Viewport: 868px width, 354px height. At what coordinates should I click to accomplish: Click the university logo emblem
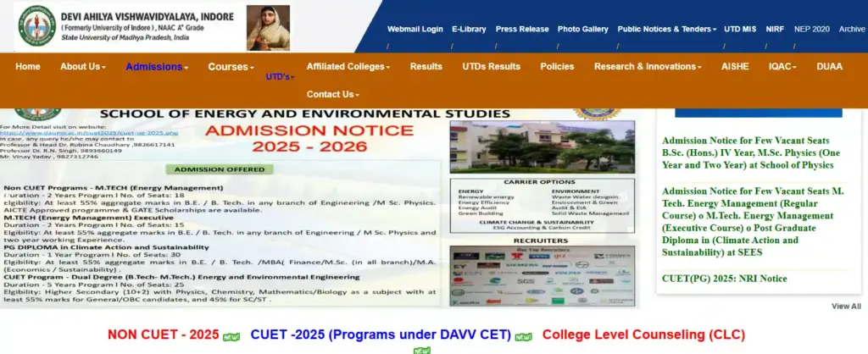pyautogui.click(x=36, y=26)
